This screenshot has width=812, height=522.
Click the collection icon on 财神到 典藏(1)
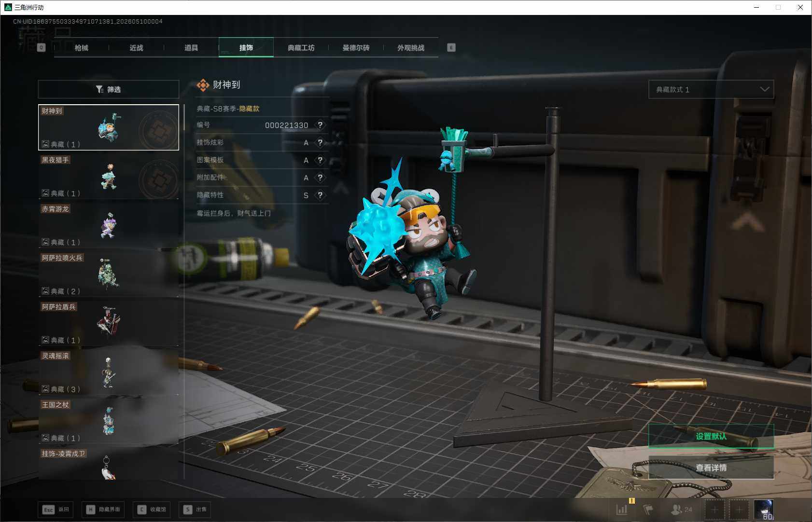[45, 144]
